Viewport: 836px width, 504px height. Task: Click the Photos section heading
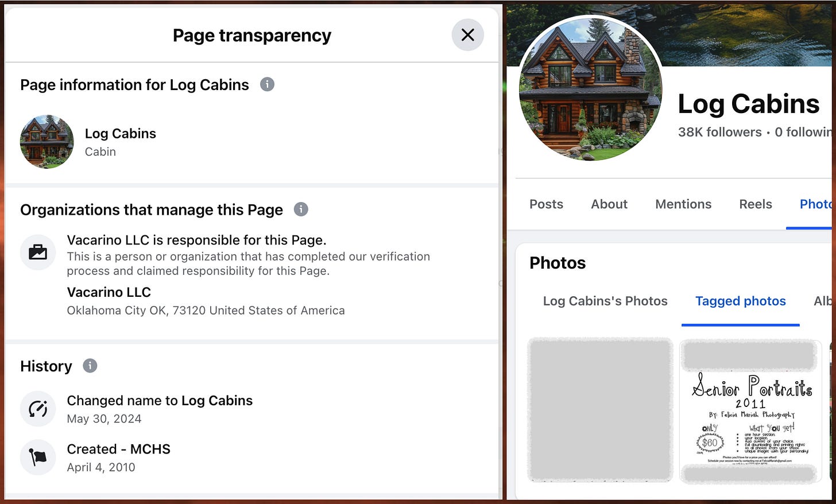557,262
